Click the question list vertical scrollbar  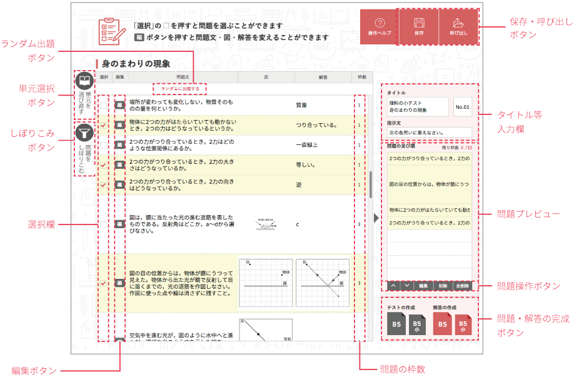(x=370, y=184)
